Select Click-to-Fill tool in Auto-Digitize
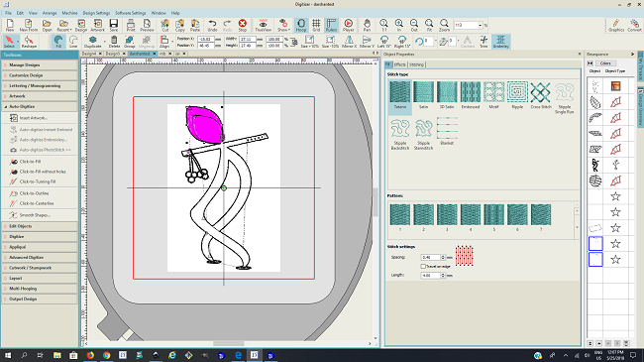 click(x=30, y=162)
